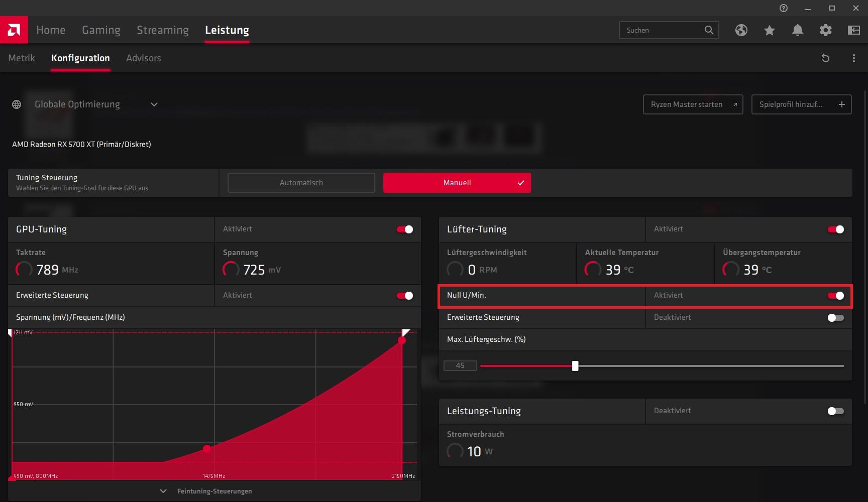Image resolution: width=868 pixels, height=502 pixels.
Task: Click Ryzen Master starten button
Action: tap(693, 104)
